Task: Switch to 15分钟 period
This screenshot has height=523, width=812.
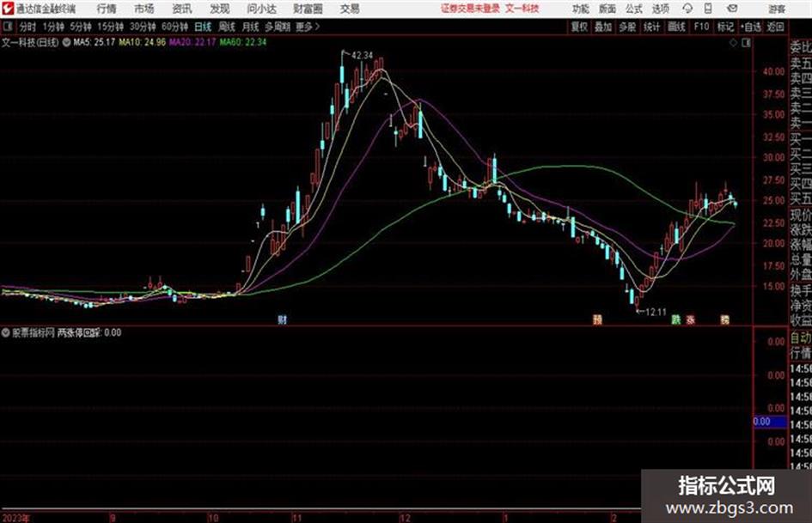Action: click(110, 27)
